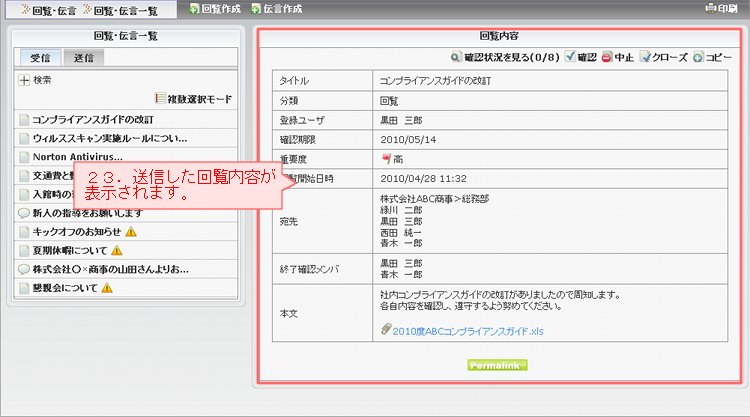This screenshot has height=417, width=750.
Task: Switch to the 受信 tab
Action: tap(40, 58)
